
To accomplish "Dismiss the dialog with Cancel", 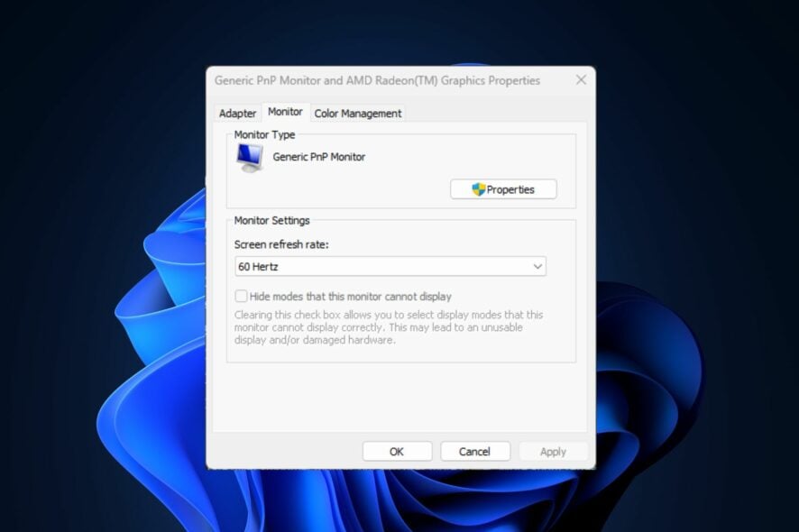I will tap(474, 452).
